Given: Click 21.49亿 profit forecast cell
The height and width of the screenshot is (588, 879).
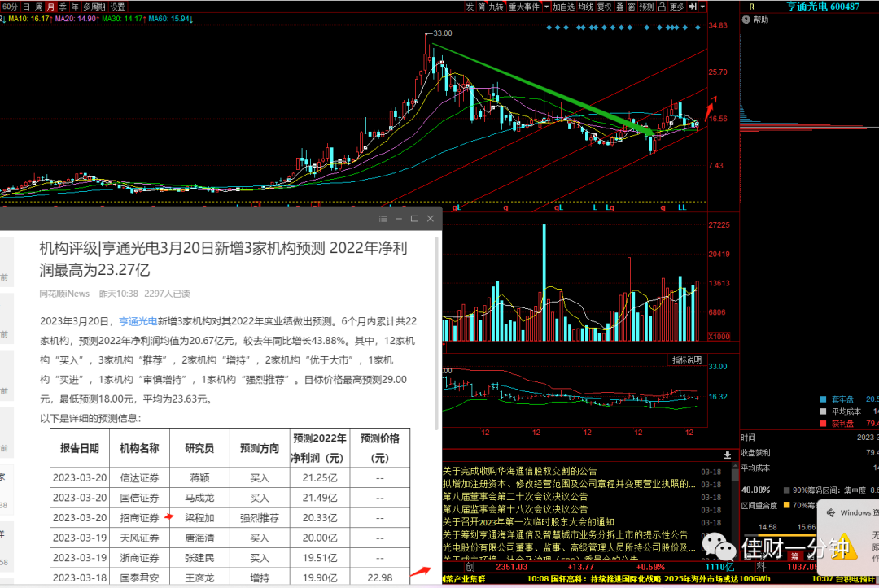Looking at the screenshot, I should 320,498.
